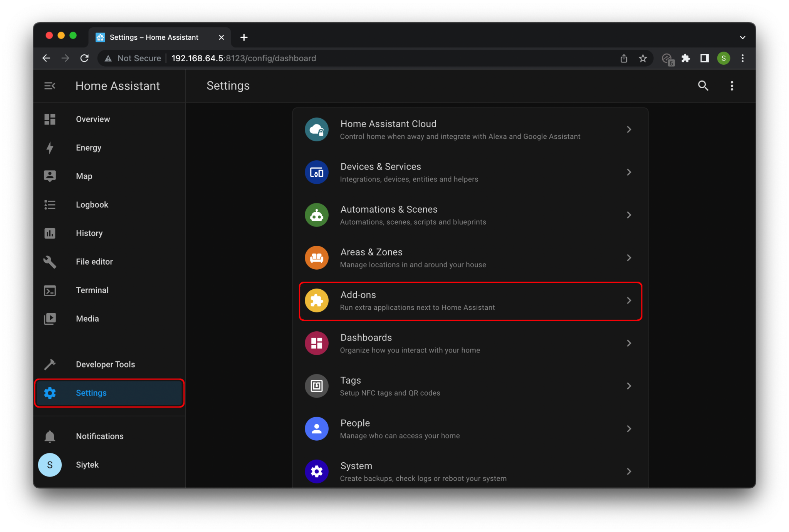Expand the Areas & Zones chevron
This screenshot has height=532, width=789.
click(629, 258)
